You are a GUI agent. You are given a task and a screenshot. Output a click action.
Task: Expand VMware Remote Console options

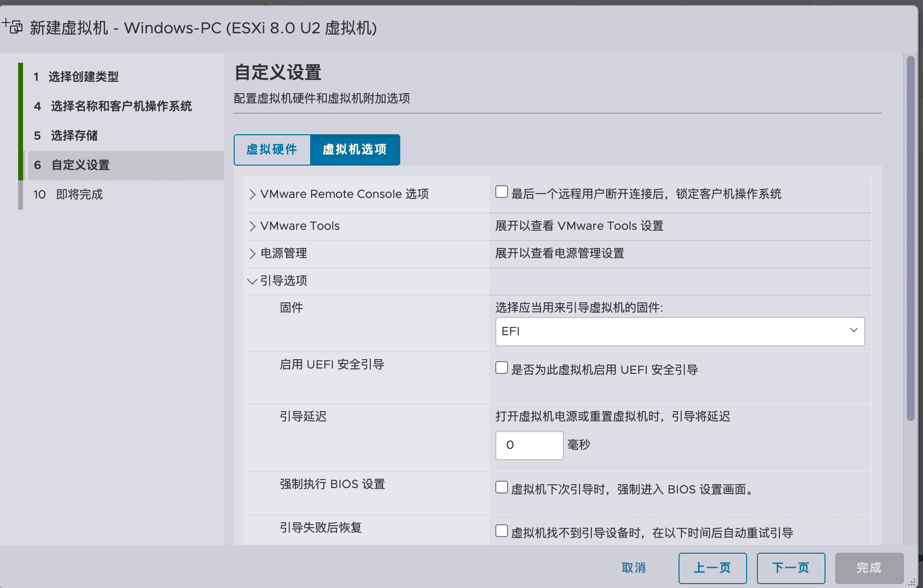[x=252, y=195]
